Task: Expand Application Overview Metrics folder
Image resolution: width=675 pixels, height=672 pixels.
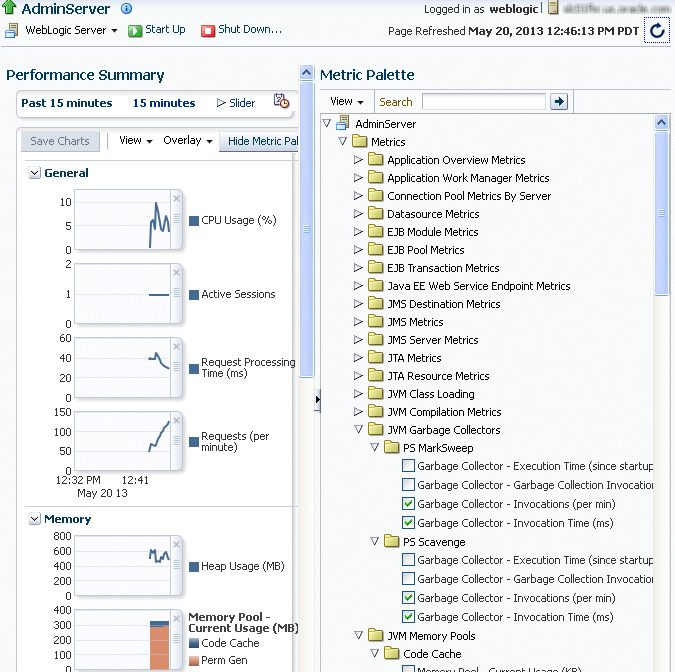Action: click(x=358, y=160)
